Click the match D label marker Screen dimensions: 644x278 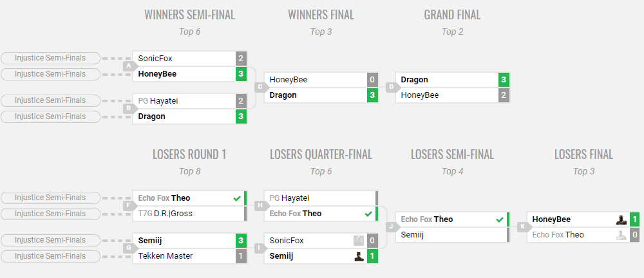[x=392, y=87]
